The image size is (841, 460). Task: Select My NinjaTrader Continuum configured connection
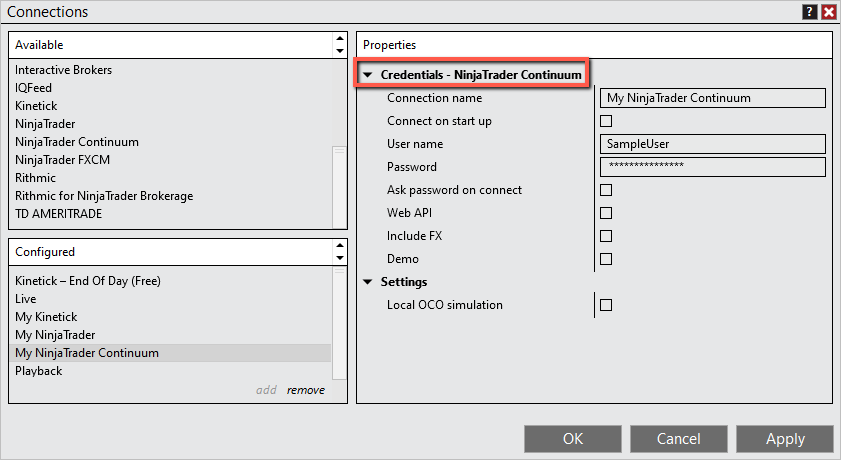[x=171, y=353]
